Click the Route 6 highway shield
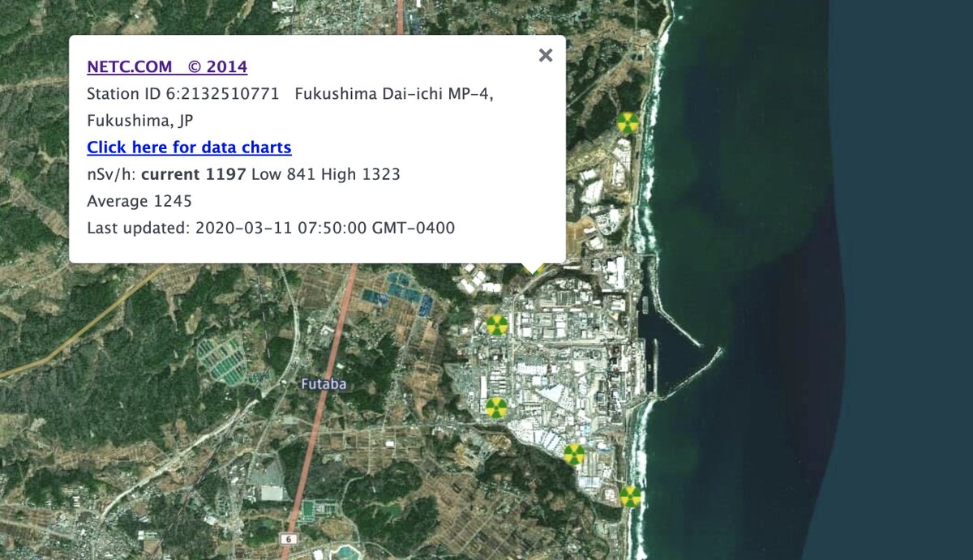Screen dimensions: 973x560 pos(288,538)
